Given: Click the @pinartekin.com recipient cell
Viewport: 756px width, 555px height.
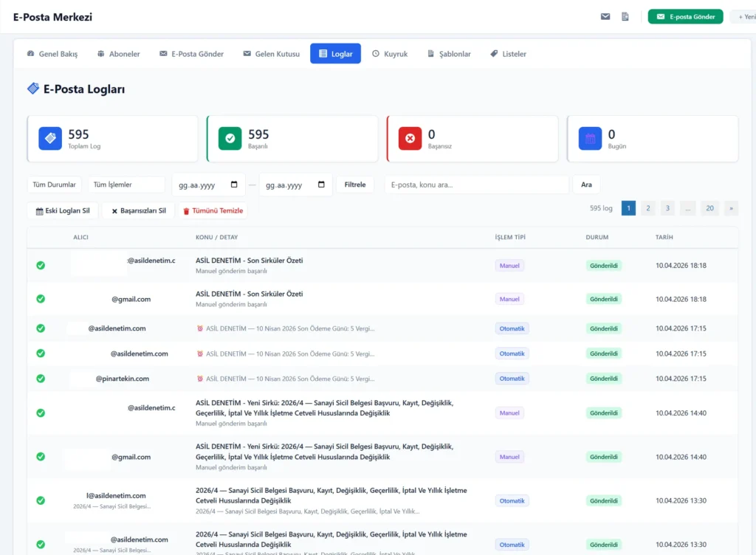Looking at the screenshot, I should coord(123,379).
